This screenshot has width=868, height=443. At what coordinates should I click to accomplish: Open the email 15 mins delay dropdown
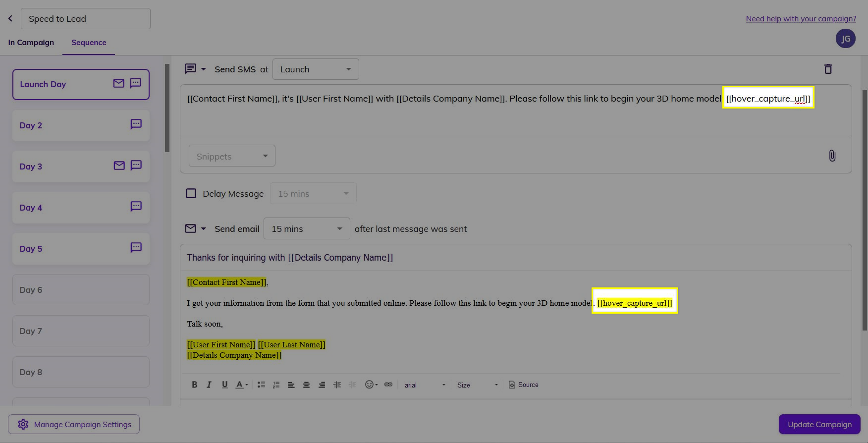307,229
